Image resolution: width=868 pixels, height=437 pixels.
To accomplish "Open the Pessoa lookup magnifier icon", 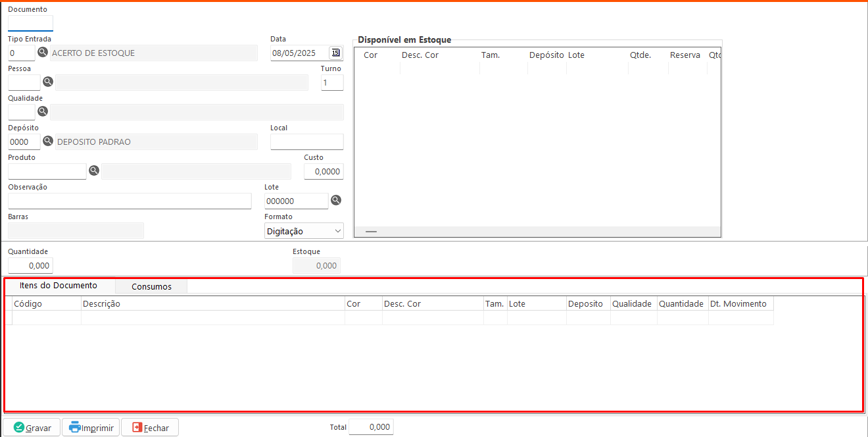I will (x=47, y=82).
